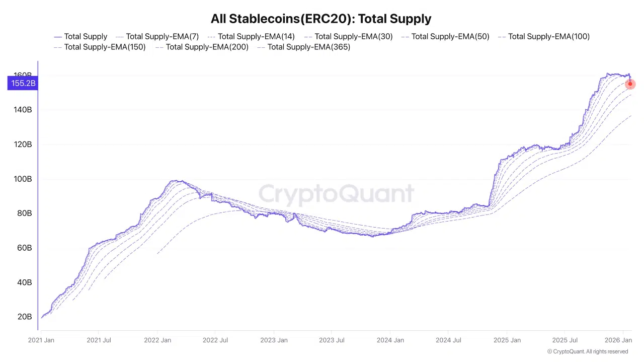Click the 155.2B current value label

[23, 83]
